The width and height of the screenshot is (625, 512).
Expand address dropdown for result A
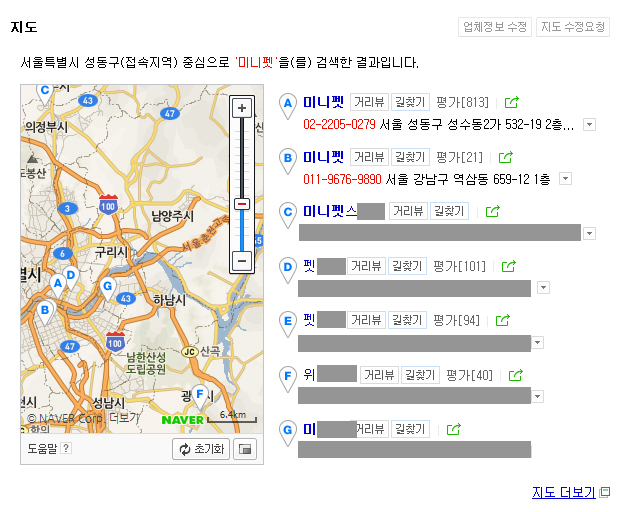tap(589, 124)
